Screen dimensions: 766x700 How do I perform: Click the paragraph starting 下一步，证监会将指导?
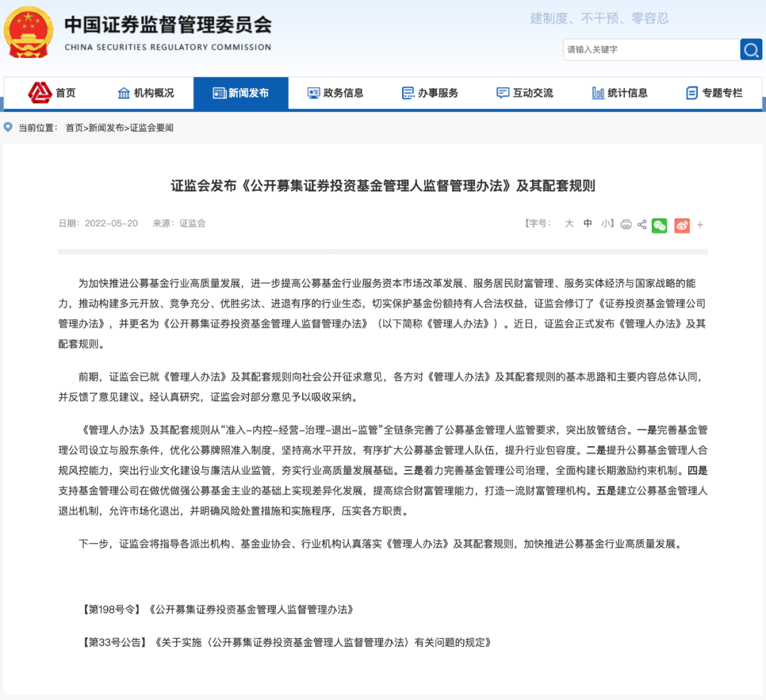[381, 544]
